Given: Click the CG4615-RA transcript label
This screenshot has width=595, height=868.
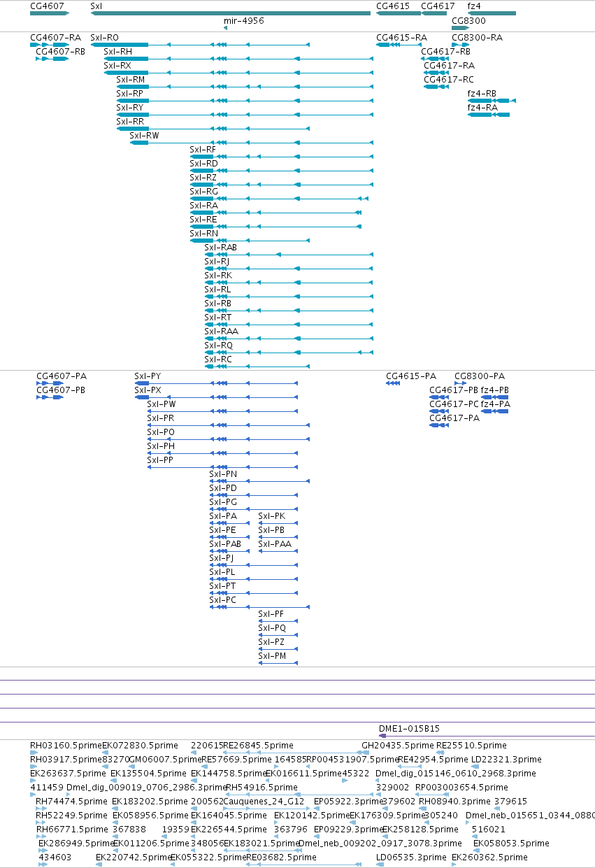Looking at the screenshot, I should coord(401,38).
